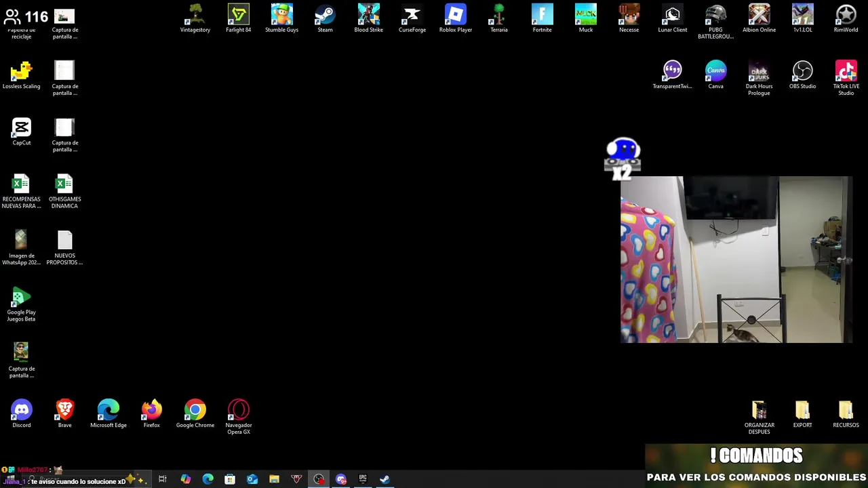
Task: Launch TikTok LIVE Studio shortcut
Action: tap(846, 78)
